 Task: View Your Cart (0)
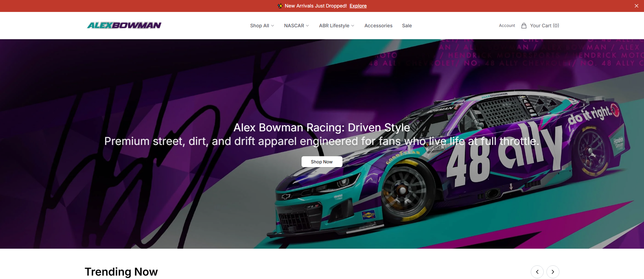click(544, 26)
